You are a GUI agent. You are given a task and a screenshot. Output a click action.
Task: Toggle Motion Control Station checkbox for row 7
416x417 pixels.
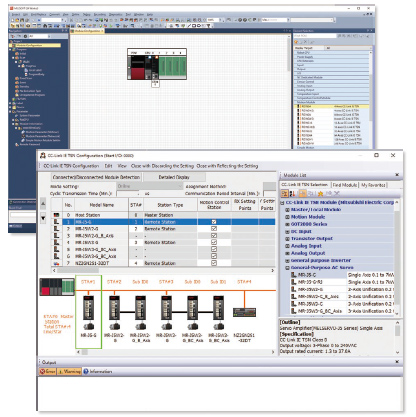pyautogui.click(x=214, y=263)
